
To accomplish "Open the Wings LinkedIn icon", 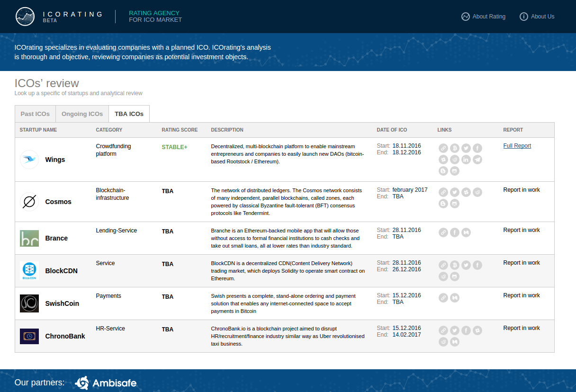I will (466, 160).
